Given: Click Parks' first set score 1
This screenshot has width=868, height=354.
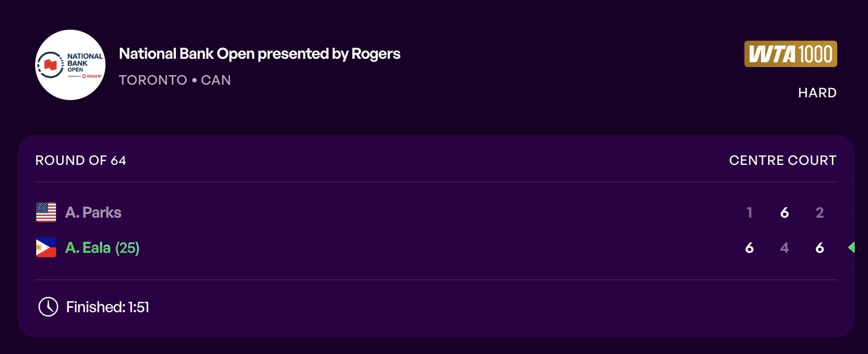Looking at the screenshot, I should pos(749,213).
